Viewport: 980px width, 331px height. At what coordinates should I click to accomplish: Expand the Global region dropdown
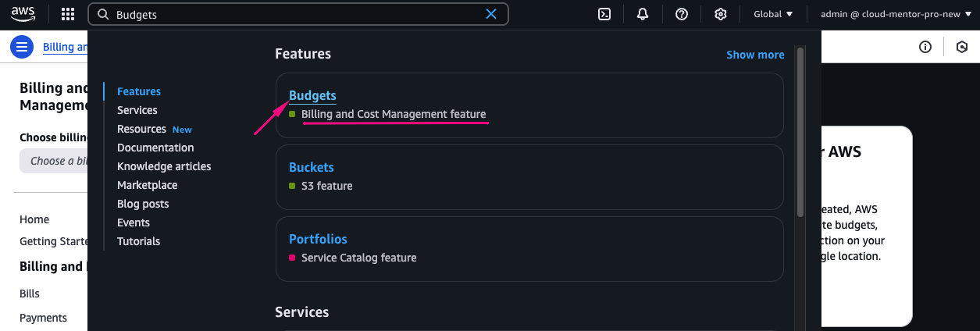773,14
